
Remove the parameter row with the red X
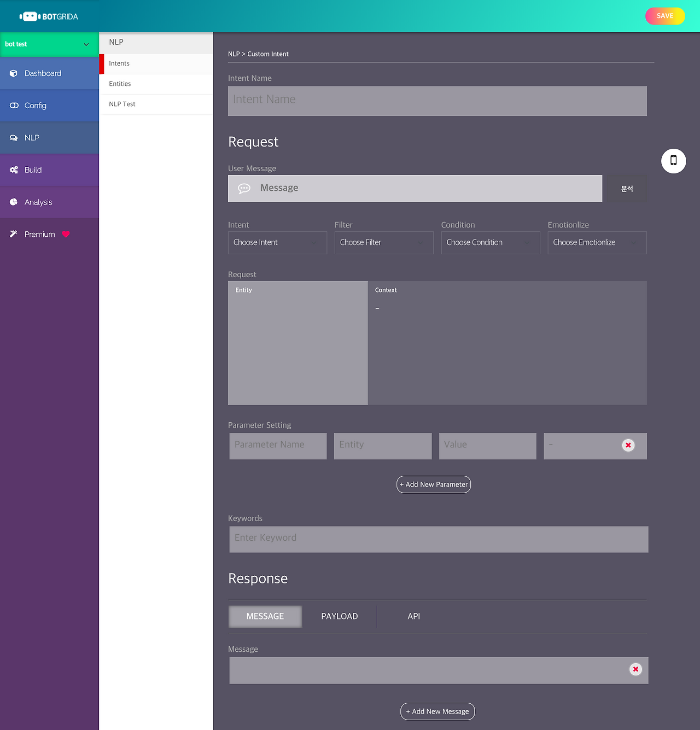628,445
